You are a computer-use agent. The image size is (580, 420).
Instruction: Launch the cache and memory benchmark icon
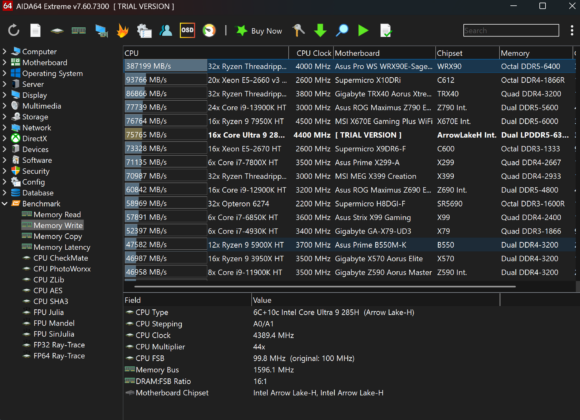tap(78, 30)
